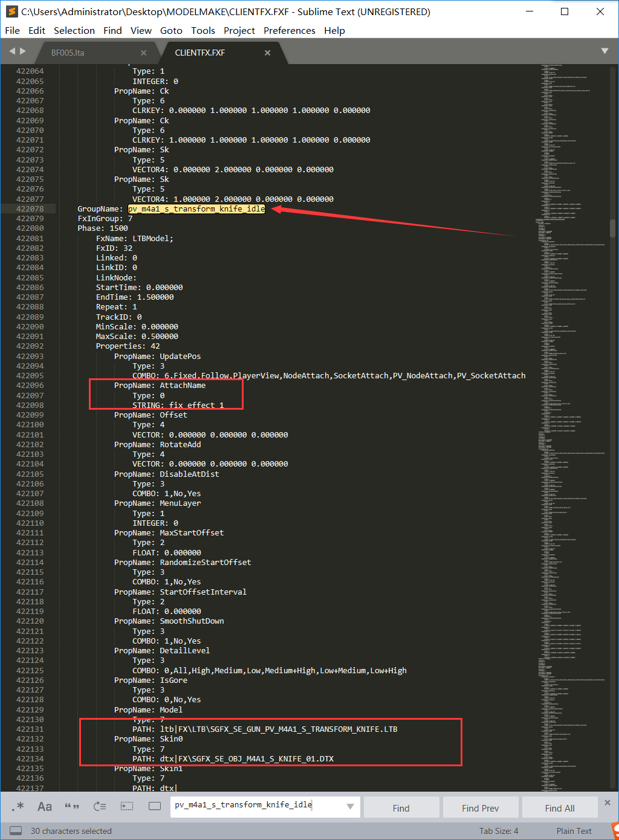This screenshot has width=619, height=840.
Task: Open the File menu
Action: point(12,30)
